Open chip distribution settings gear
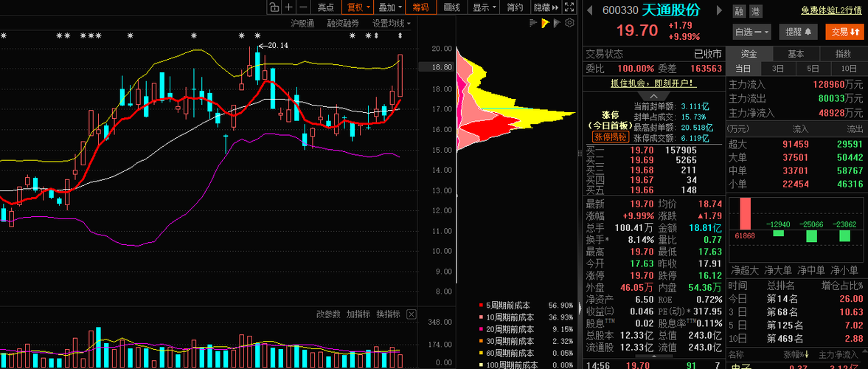The image size is (868, 369). click(569, 23)
